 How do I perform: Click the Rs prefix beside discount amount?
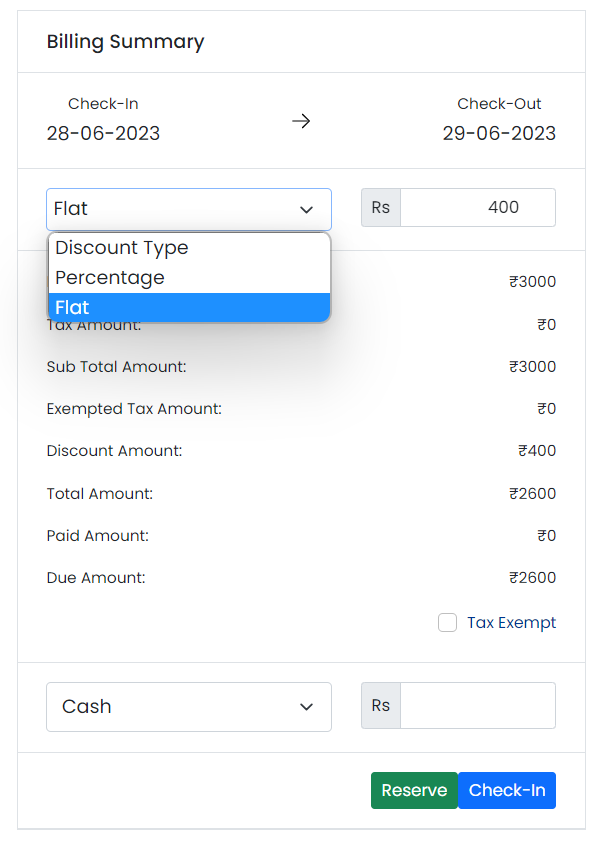pyautogui.click(x=381, y=208)
